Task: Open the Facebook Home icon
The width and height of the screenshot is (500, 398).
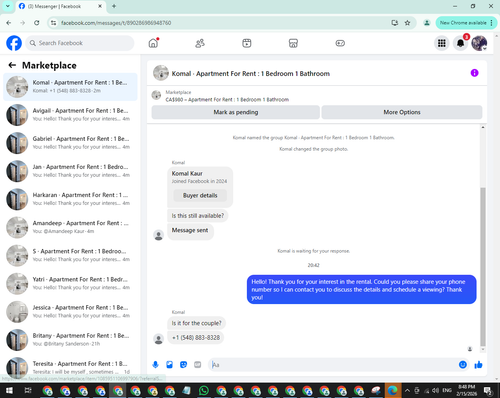Action: [x=153, y=43]
